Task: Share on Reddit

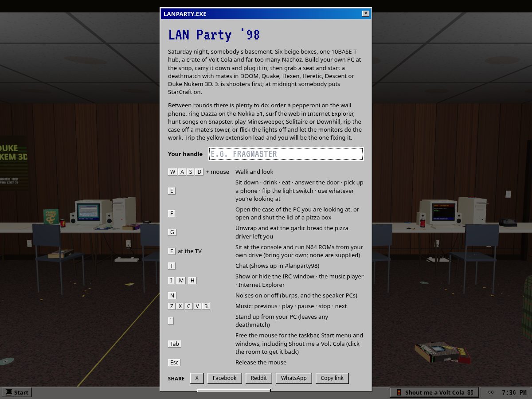Action: [258, 378]
